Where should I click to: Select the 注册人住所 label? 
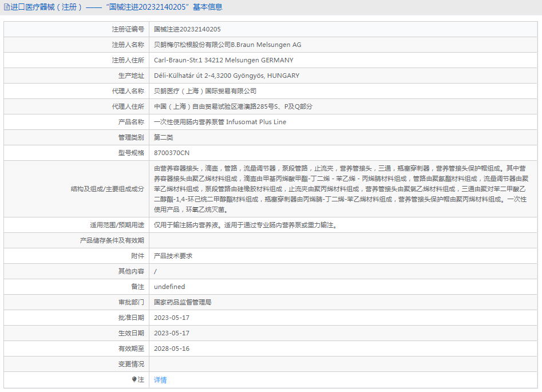coord(128,60)
